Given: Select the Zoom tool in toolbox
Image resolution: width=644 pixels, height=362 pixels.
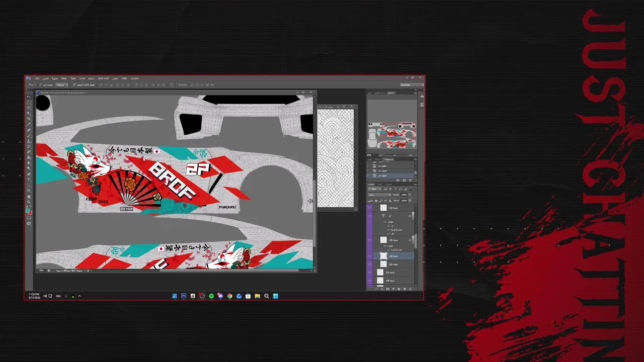Looking at the screenshot, I should 29,202.
